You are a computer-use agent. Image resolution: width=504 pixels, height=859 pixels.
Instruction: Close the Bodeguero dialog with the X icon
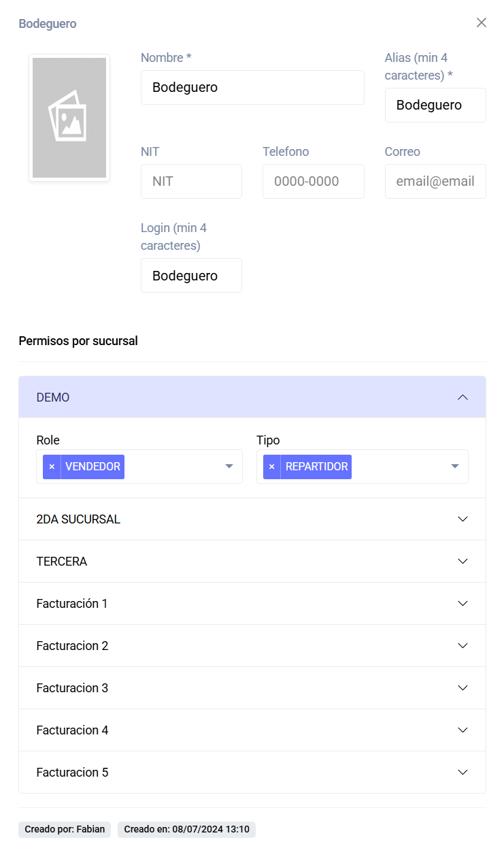point(482,22)
